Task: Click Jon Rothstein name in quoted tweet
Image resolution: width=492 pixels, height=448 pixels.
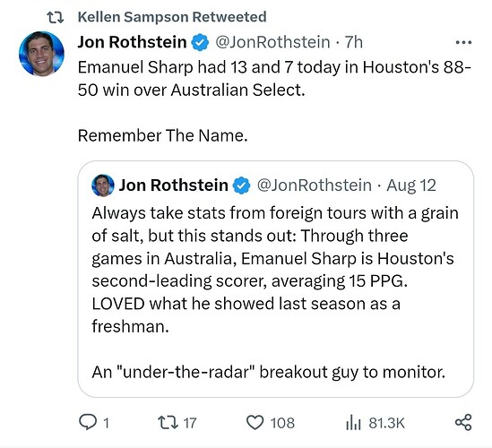Action: tap(174, 185)
